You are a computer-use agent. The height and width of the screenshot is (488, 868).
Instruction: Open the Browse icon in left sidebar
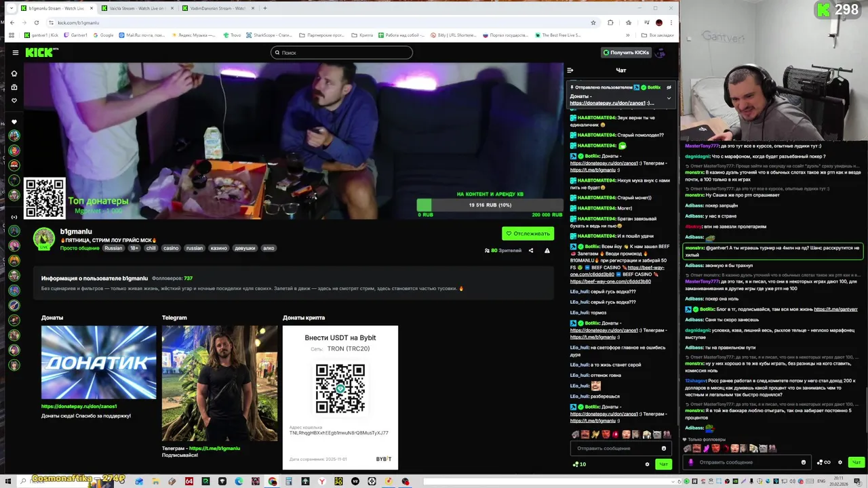(x=14, y=87)
